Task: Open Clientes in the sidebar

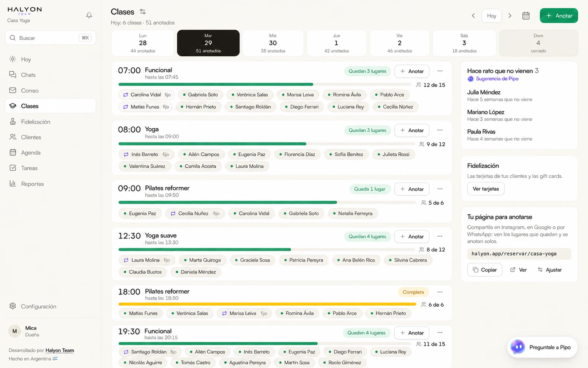Action: coord(50,137)
